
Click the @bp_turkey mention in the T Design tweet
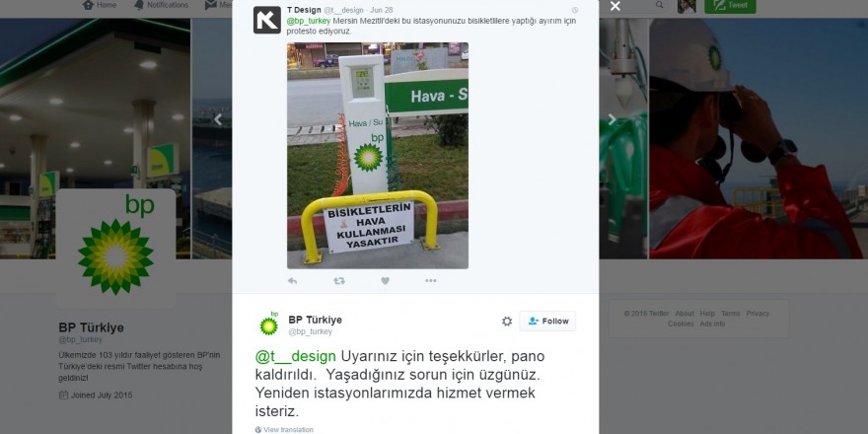(309, 21)
